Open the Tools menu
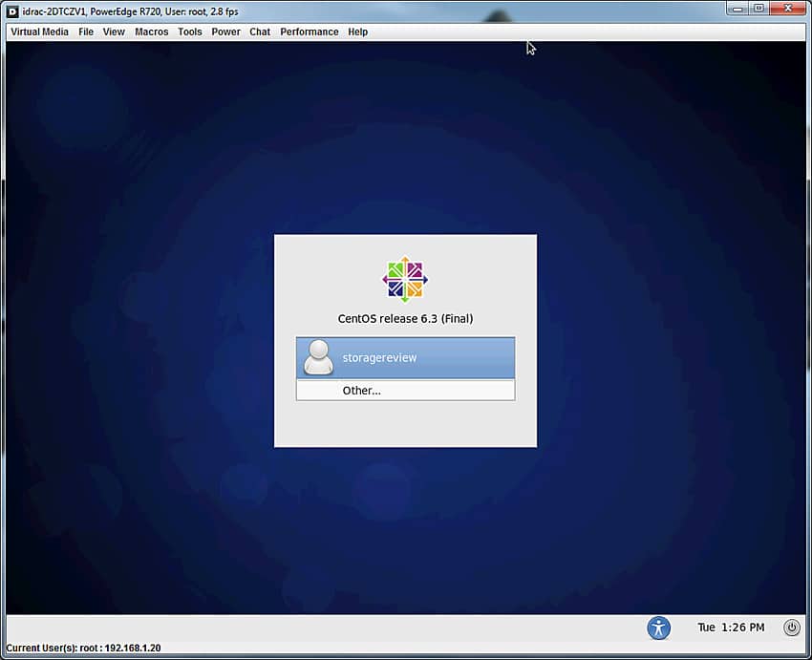 coord(189,32)
